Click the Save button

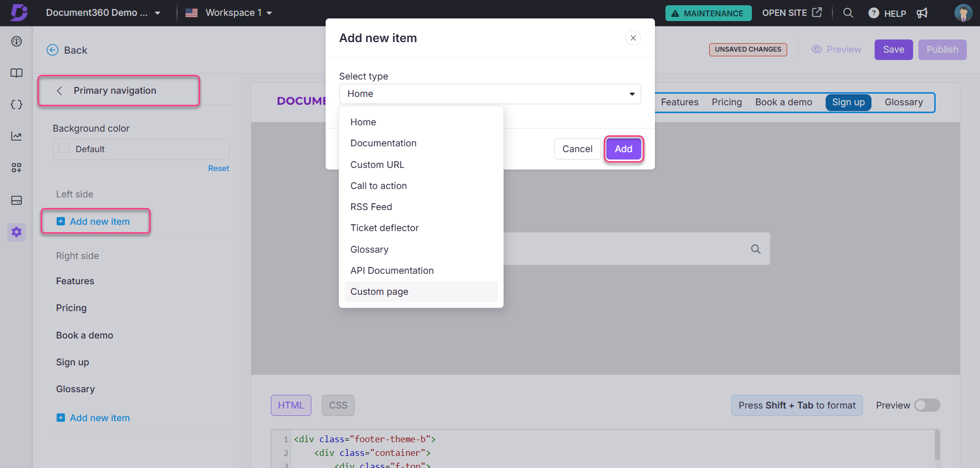[894, 49]
